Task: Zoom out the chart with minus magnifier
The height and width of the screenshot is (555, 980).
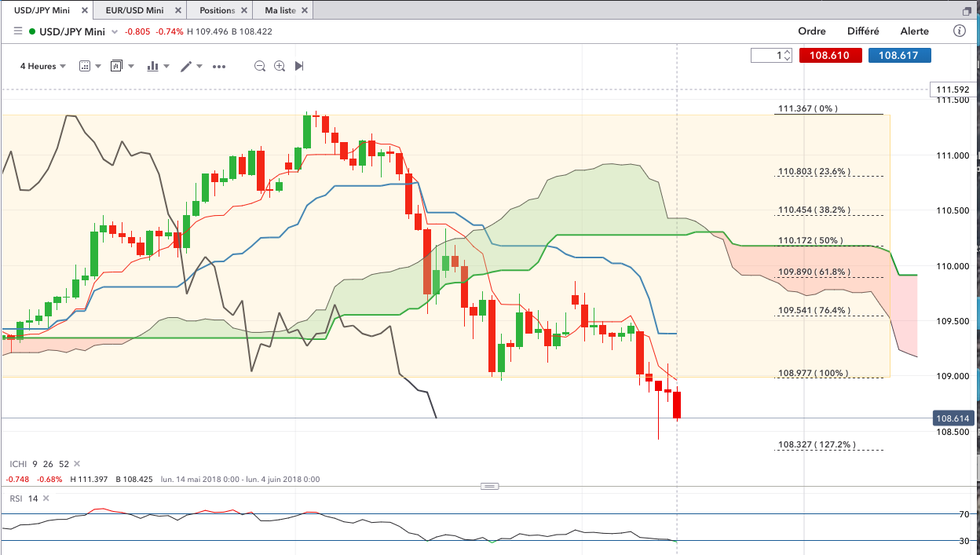Action: tap(260, 67)
